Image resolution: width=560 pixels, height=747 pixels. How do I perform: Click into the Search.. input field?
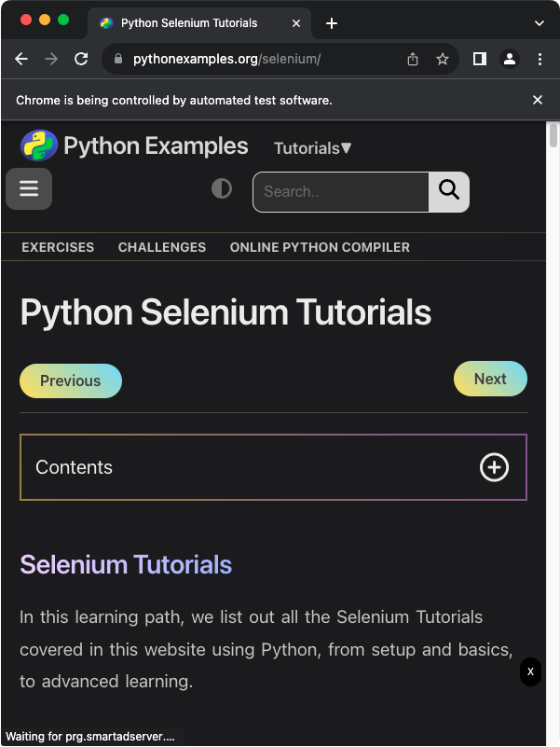[x=341, y=191]
